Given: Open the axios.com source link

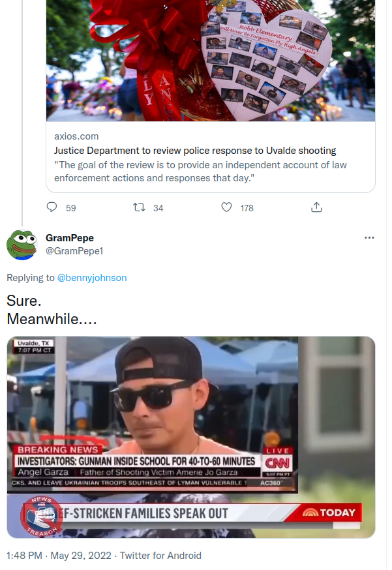Looking at the screenshot, I should 76,136.
